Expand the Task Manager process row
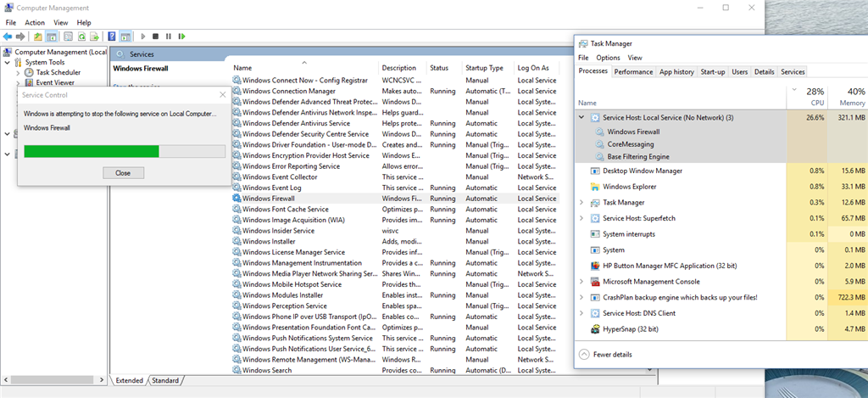The height and width of the screenshot is (398, 868). pos(581,202)
